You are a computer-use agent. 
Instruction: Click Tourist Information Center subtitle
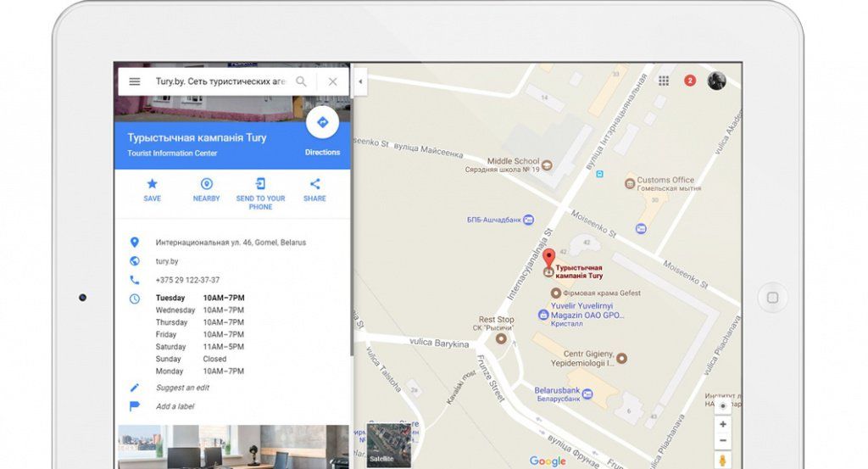point(172,154)
